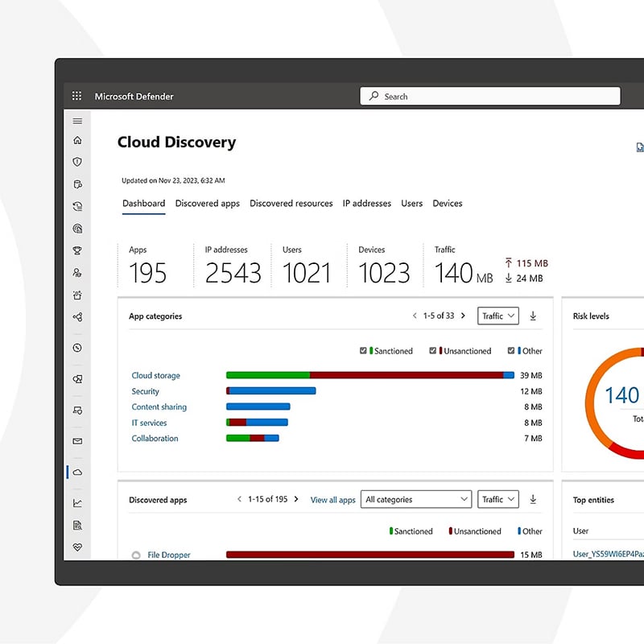
Task: Select the File Dropper traffic bar
Action: tap(370, 554)
